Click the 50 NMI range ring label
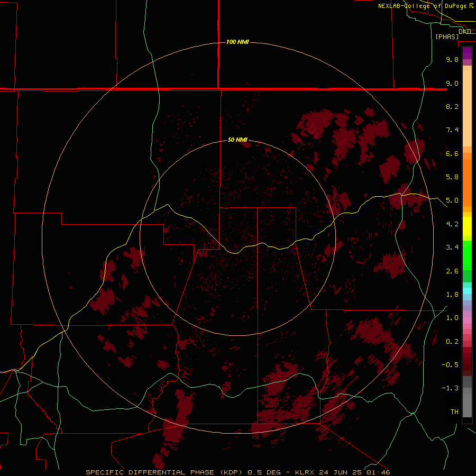This screenshot has height=476, width=476. point(237,140)
